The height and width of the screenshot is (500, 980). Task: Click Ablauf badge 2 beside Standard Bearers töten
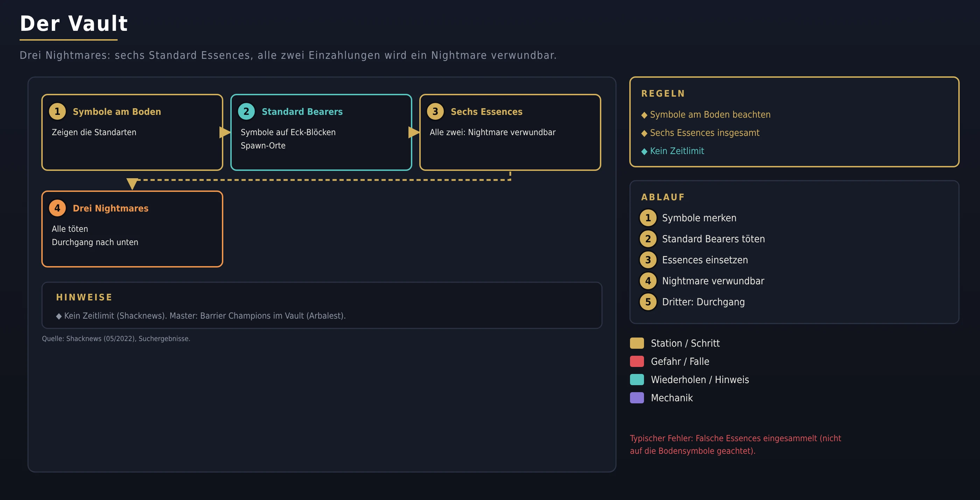coord(648,239)
